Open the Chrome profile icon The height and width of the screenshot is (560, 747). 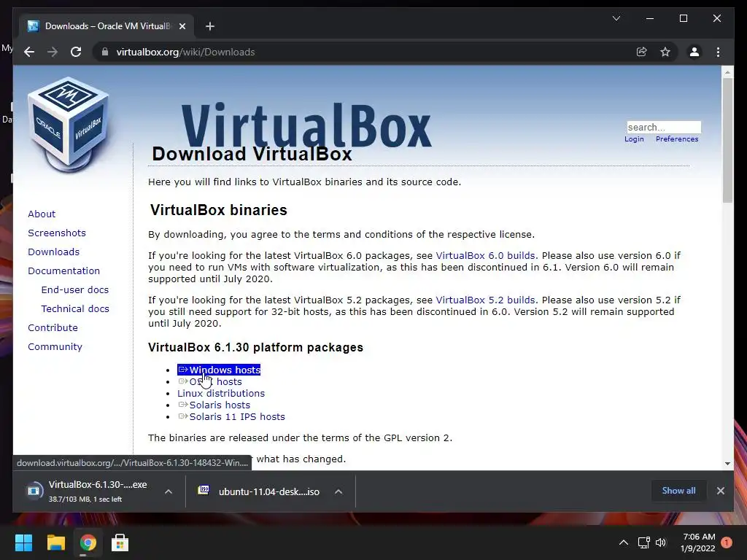pyautogui.click(x=694, y=52)
